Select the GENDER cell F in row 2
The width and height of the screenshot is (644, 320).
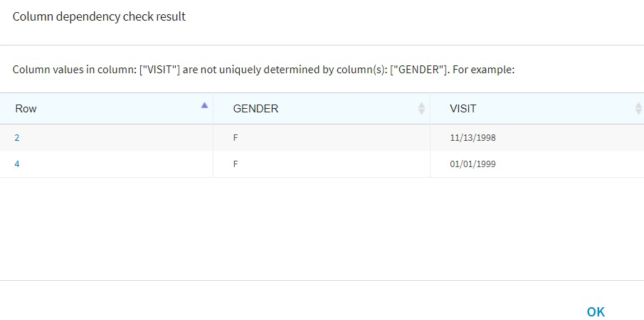(x=236, y=137)
